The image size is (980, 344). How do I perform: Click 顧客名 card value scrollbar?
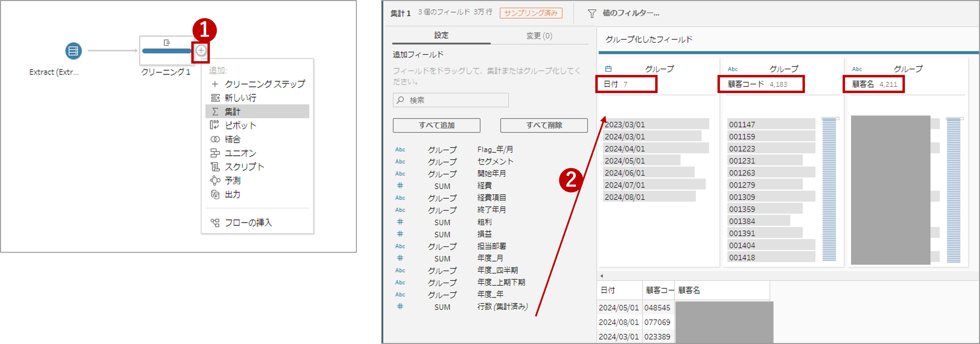pos(954,189)
